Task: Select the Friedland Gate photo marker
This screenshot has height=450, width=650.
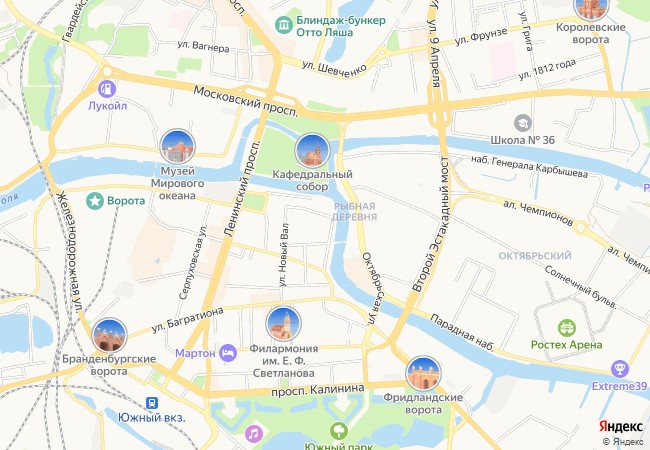Action: pos(423,373)
